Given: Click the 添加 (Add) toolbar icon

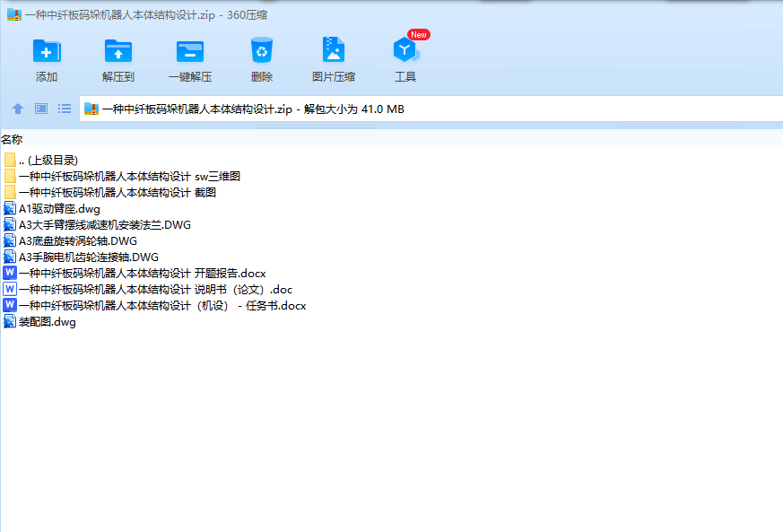Looking at the screenshot, I should tap(47, 51).
